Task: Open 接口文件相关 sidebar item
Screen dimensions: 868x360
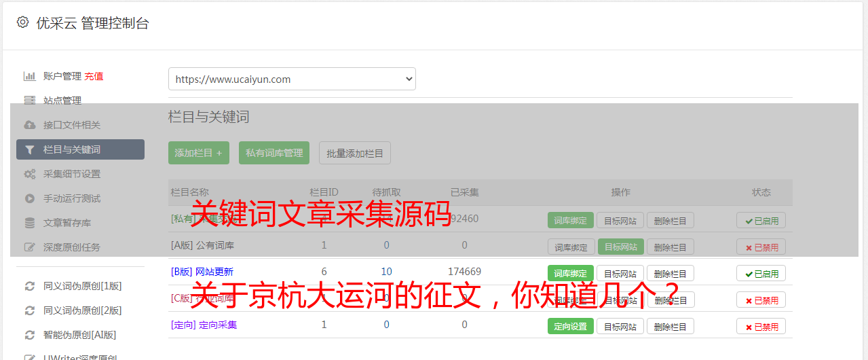Action: pyautogui.click(x=72, y=125)
